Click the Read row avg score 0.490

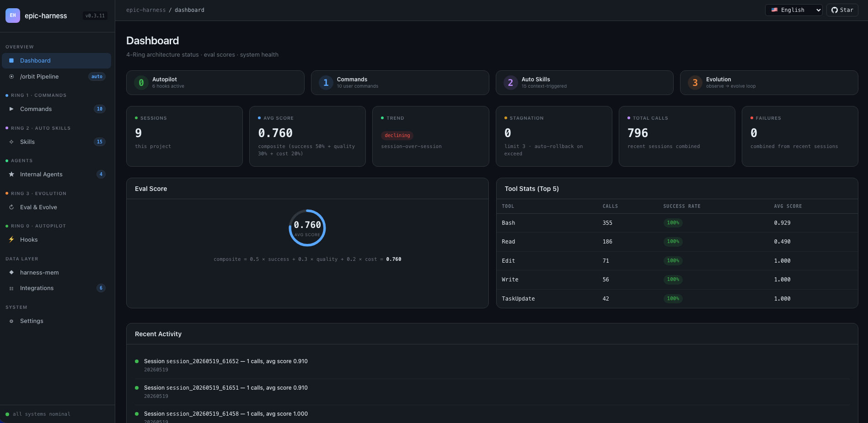(x=782, y=242)
